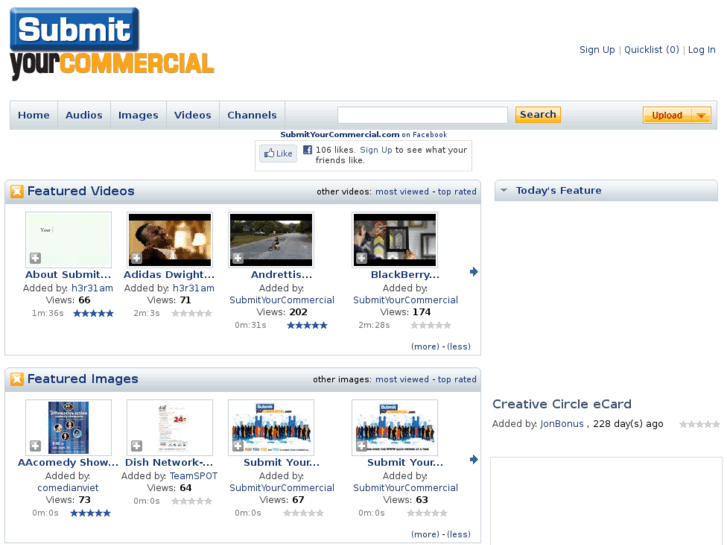This screenshot has height=545, width=727.
Task: Open the Home menu item
Action: [x=34, y=115]
